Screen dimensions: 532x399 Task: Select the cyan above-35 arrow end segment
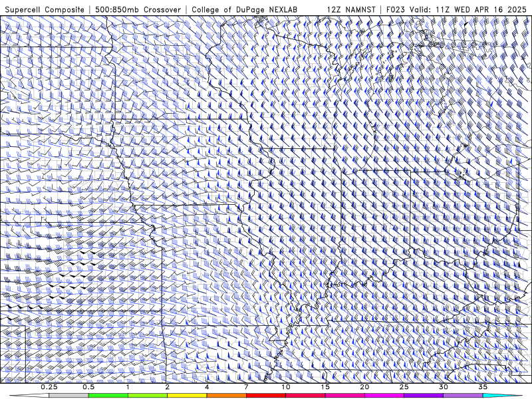point(502,396)
